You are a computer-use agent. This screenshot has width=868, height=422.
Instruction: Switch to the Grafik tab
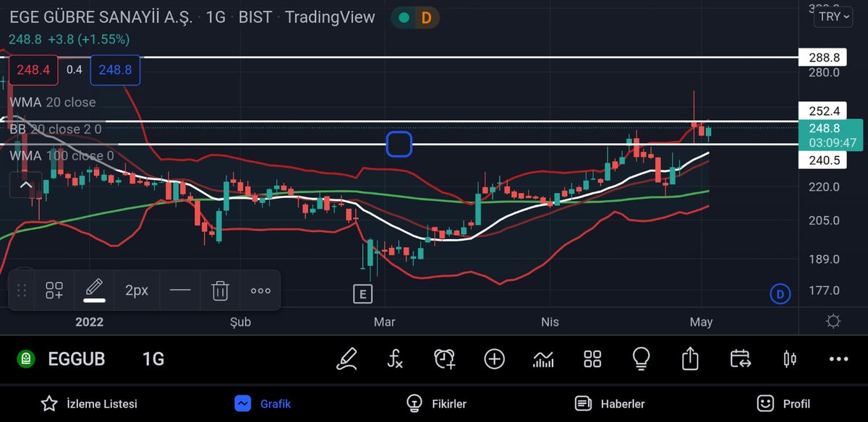(263, 404)
